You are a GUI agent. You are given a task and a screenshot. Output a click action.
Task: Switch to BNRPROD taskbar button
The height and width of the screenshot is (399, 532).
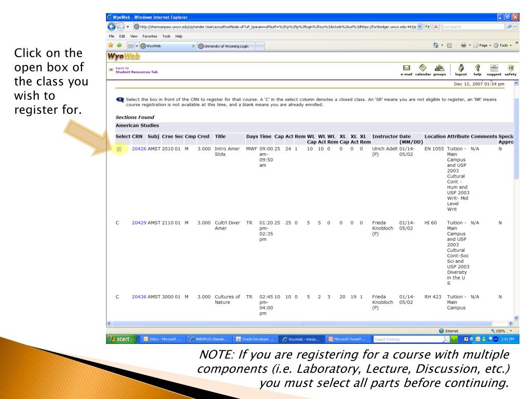[x=208, y=339]
